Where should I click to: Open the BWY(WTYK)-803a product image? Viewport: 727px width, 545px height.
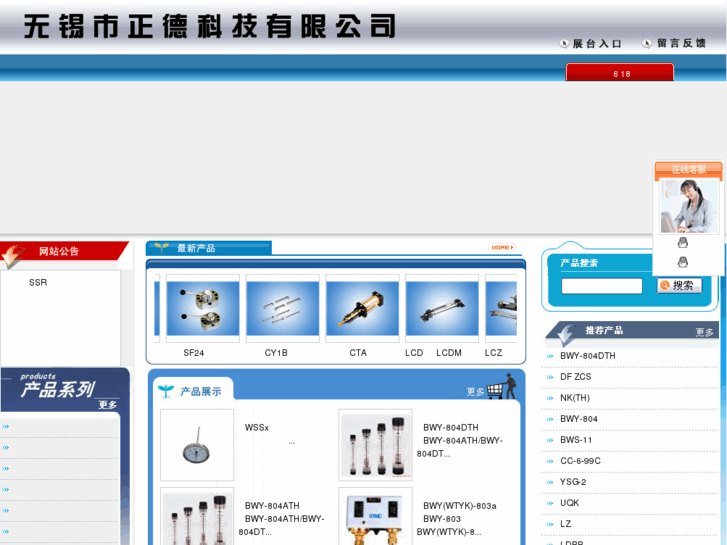375,516
